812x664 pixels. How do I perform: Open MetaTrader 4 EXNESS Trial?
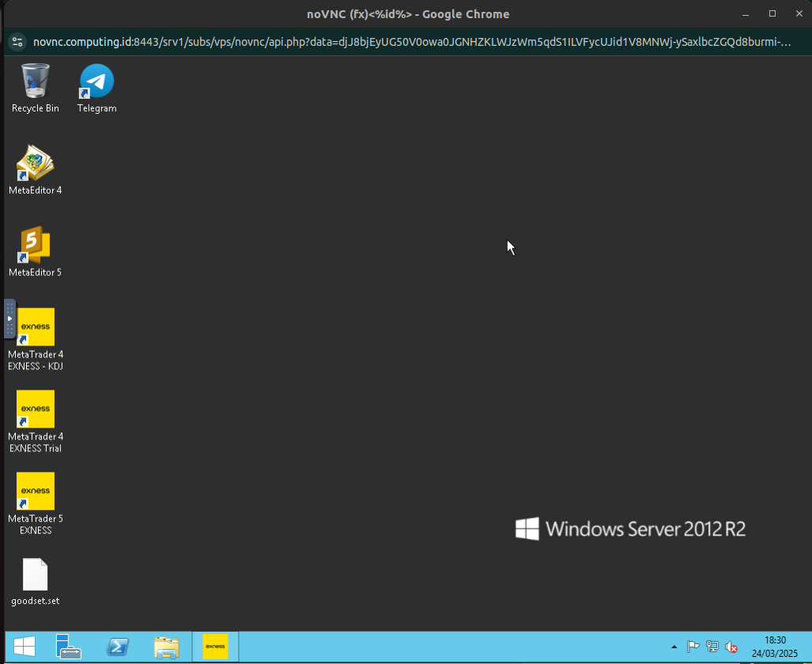[35, 409]
